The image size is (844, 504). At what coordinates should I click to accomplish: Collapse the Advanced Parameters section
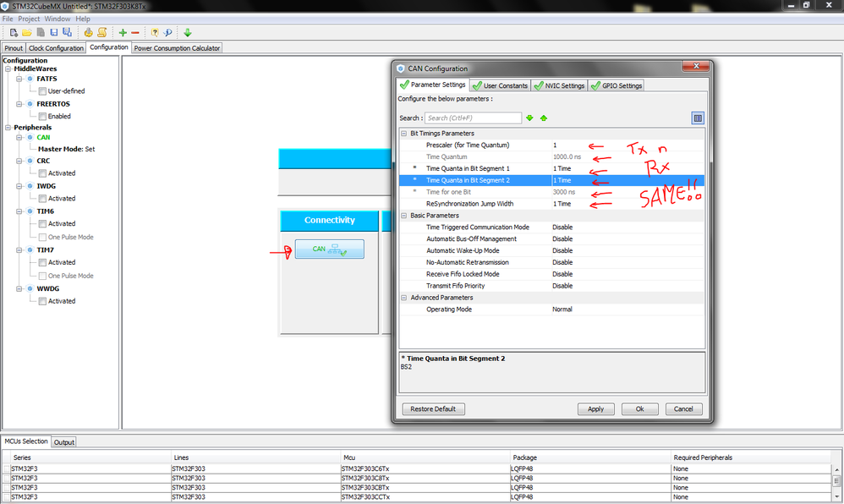point(404,298)
